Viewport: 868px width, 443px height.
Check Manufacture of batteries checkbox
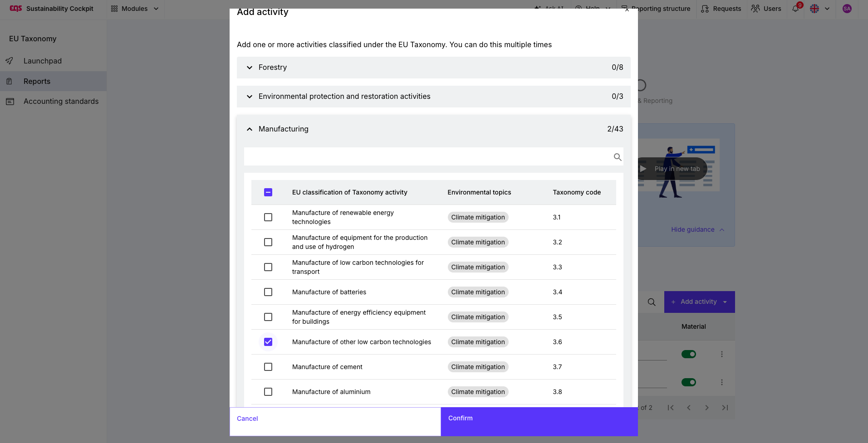click(x=268, y=292)
